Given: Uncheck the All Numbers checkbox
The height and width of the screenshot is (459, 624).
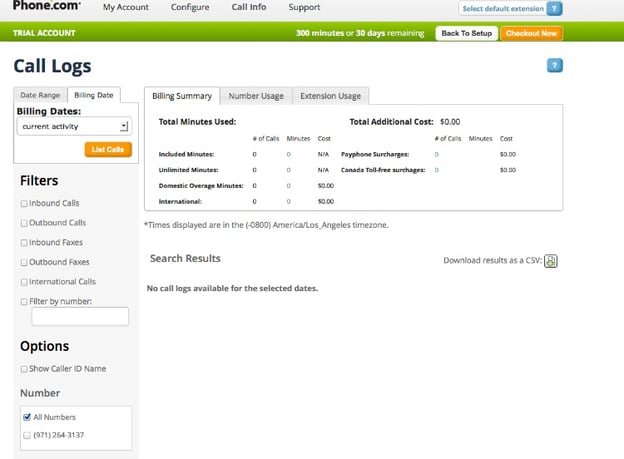Looking at the screenshot, I should 26,417.
